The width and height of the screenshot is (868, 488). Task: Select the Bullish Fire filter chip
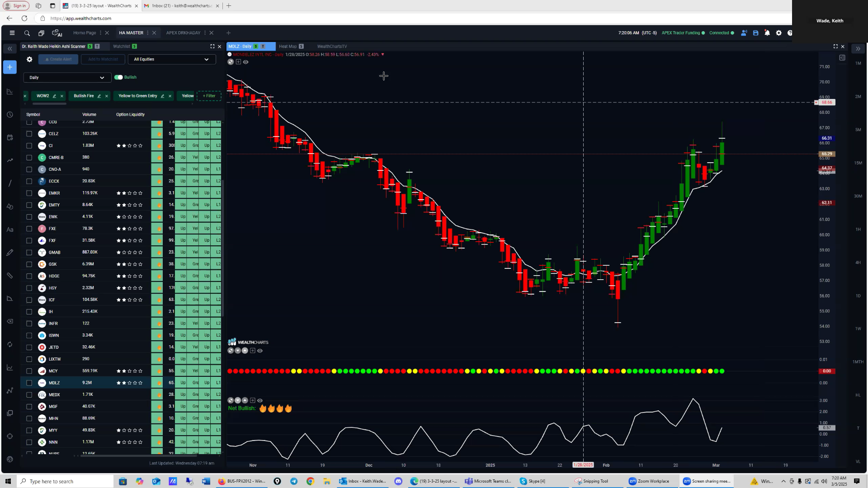click(84, 96)
